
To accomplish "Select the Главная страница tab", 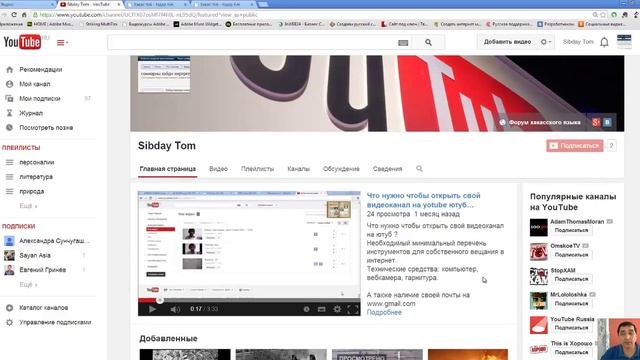I will [167, 169].
